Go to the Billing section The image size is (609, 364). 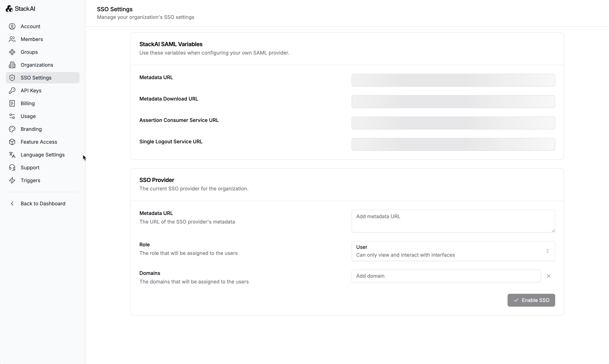(x=27, y=103)
